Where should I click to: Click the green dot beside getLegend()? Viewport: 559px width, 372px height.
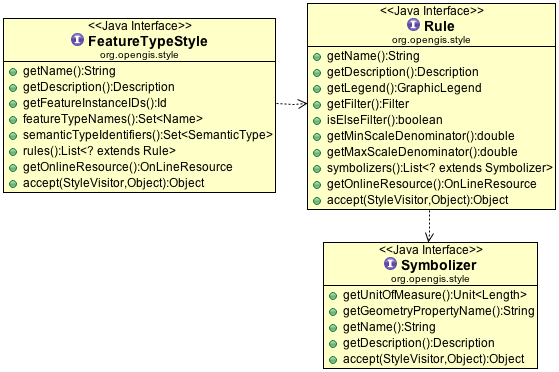click(317, 89)
